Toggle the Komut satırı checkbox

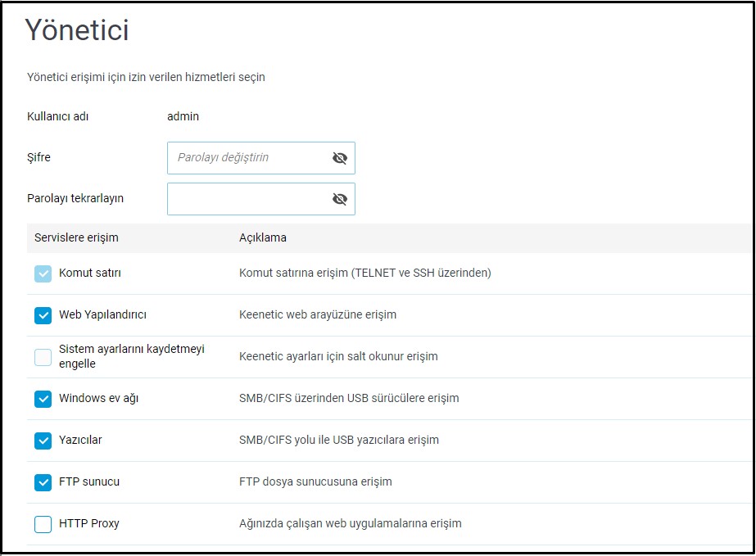point(43,273)
